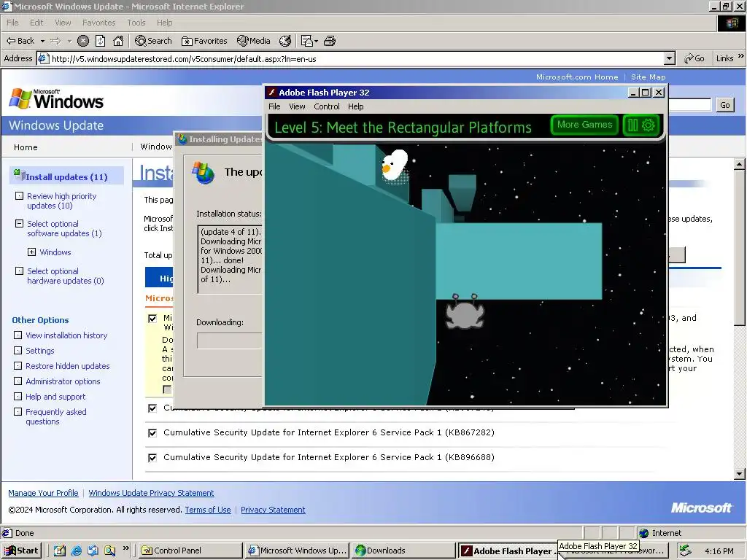Open the Mail button dropdown arrow
Viewport: 747px width, 560px height.
click(317, 41)
